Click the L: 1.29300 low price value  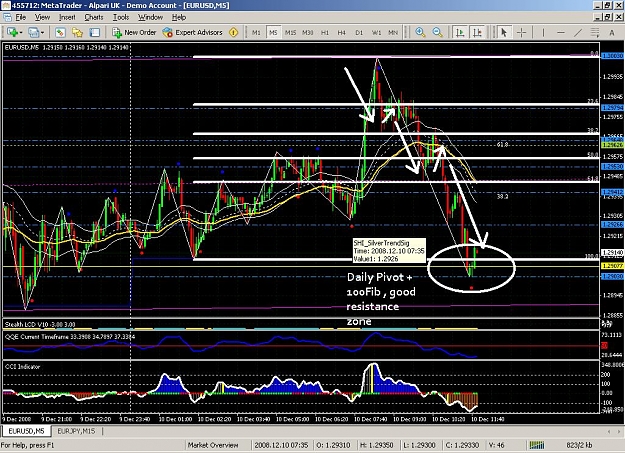[419, 445]
